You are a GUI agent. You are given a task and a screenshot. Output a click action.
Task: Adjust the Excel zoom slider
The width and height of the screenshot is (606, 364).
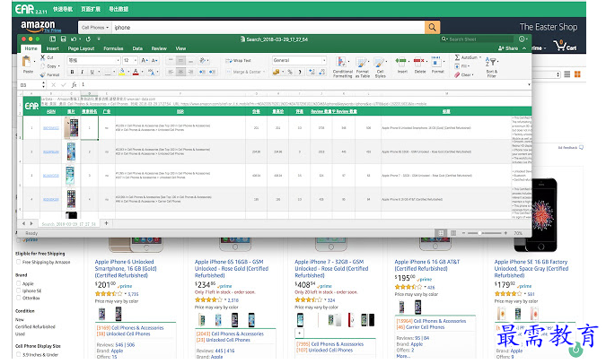(480, 233)
